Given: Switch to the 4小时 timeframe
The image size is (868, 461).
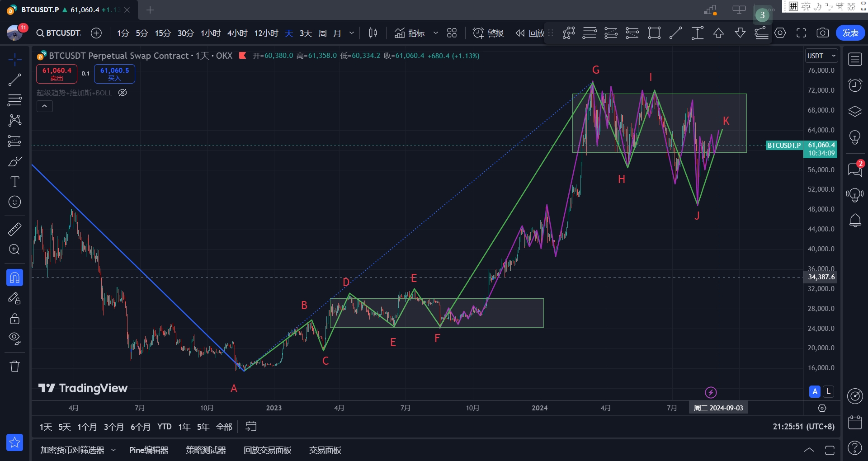Looking at the screenshot, I should [x=237, y=33].
